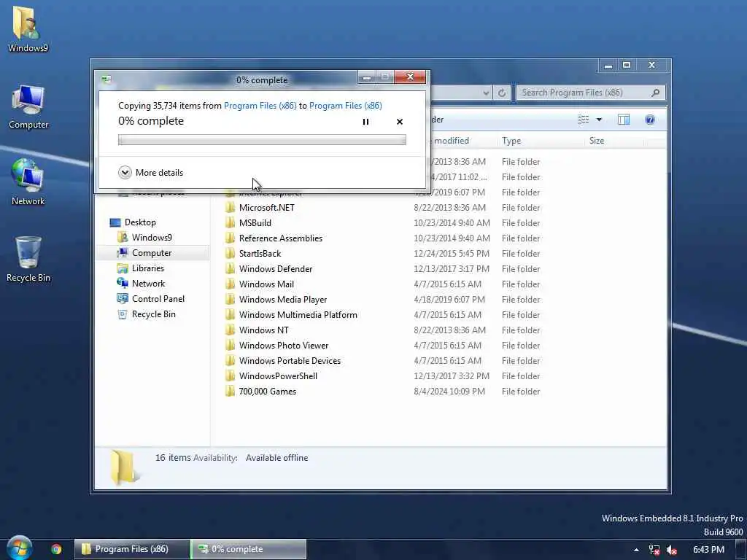Click Control Panel icon in navigation pane
The image size is (747, 560).
[x=123, y=298]
